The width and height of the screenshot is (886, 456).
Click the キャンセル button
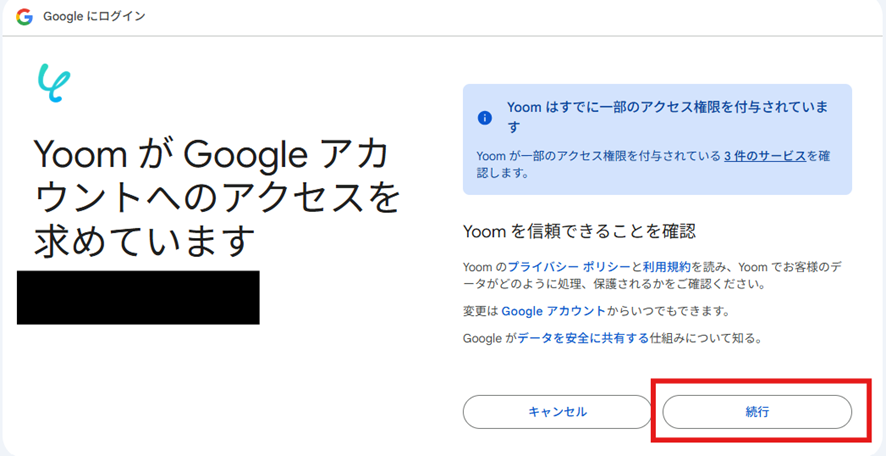tap(557, 412)
